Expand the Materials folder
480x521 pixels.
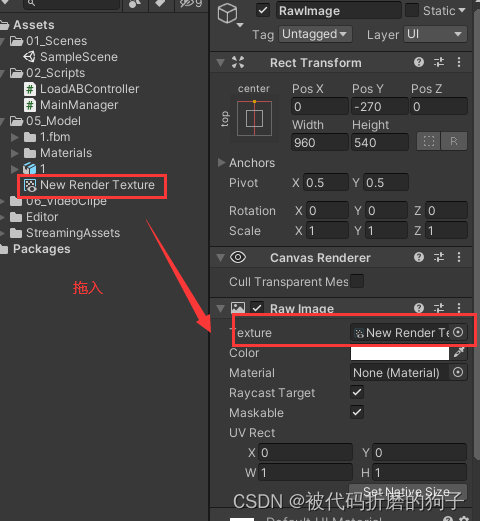click(x=14, y=153)
